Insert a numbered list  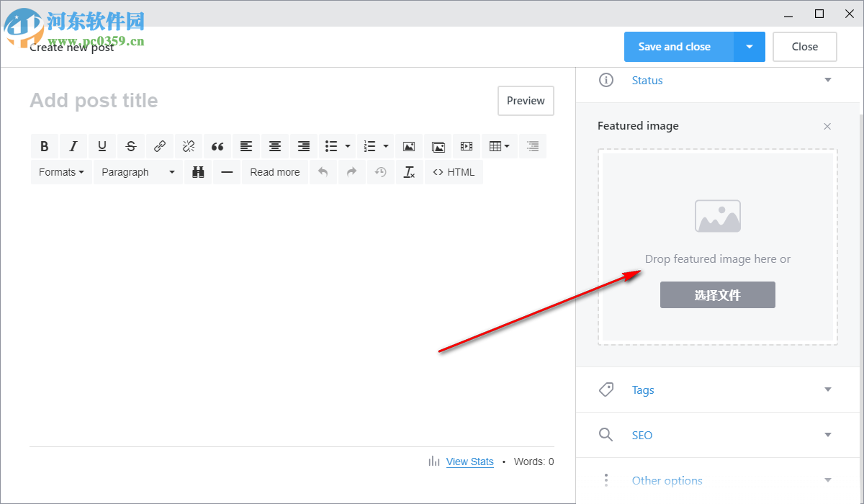[369, 146]
